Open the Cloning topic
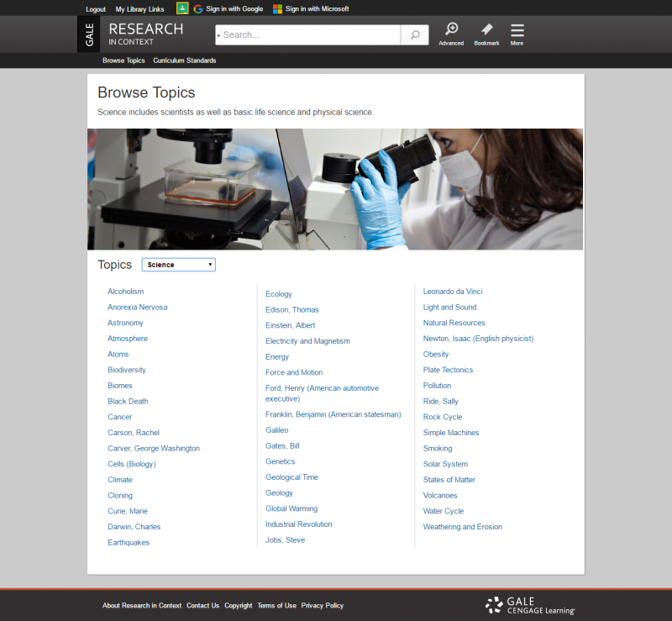 coord(120,495)
